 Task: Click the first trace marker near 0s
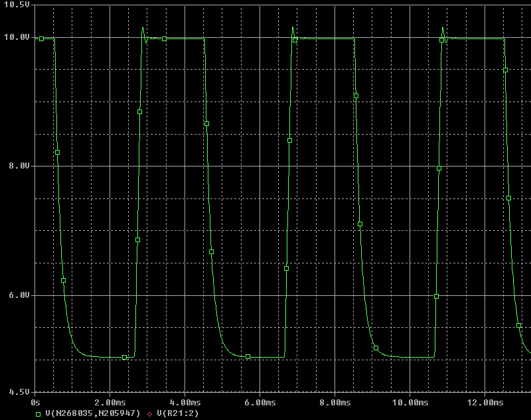point(41,38)
